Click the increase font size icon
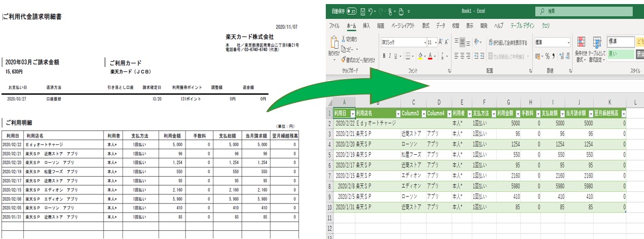This screenshot has height=239, width=644. coord(441,42)
